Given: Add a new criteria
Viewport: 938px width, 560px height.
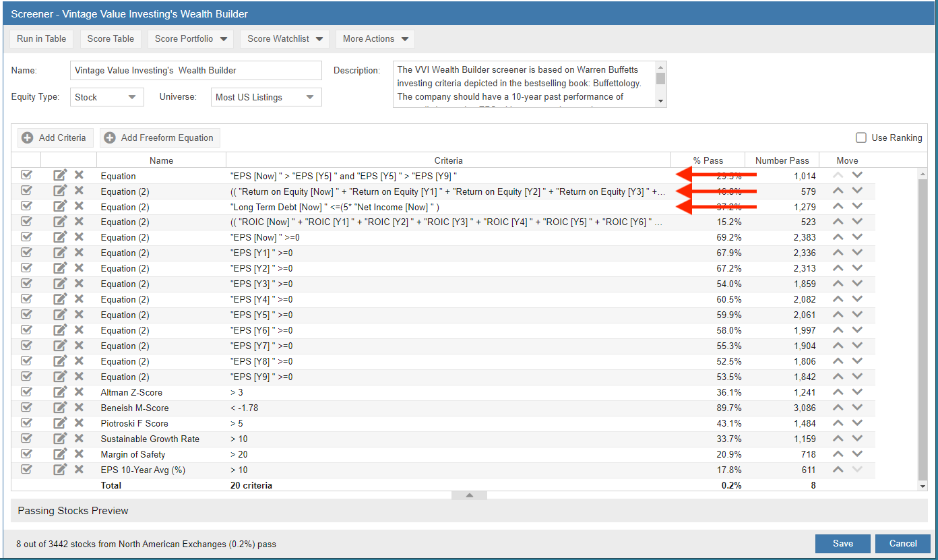Looking at the screenshot, I should [x=55, y=137].
